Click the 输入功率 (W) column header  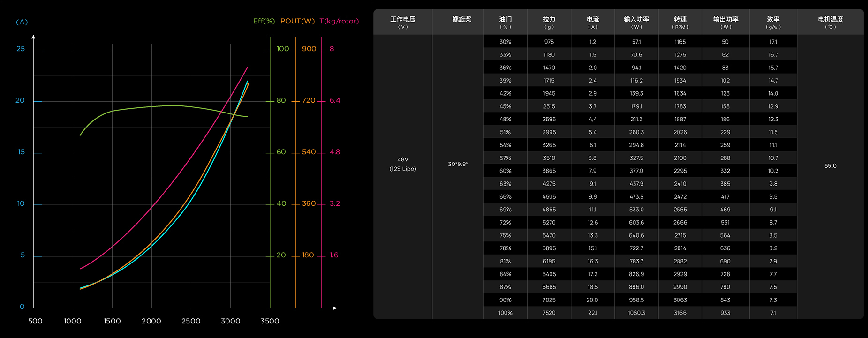[636, 22]
